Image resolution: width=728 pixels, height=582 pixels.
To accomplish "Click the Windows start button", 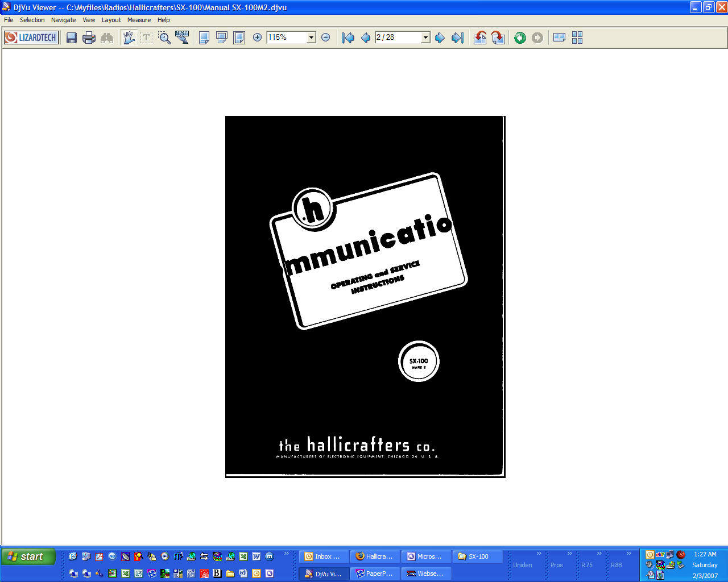I will [x=28, y=556].
